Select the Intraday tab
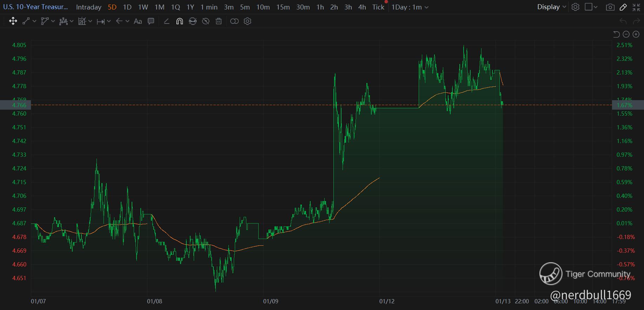This screenshot has width=644, height=310. point(89,7)
